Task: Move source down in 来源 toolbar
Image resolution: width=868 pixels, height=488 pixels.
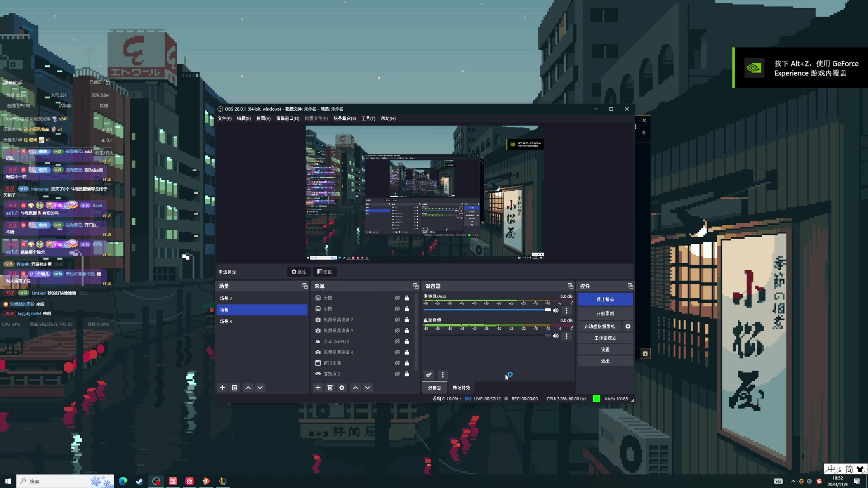Action: 368,388
